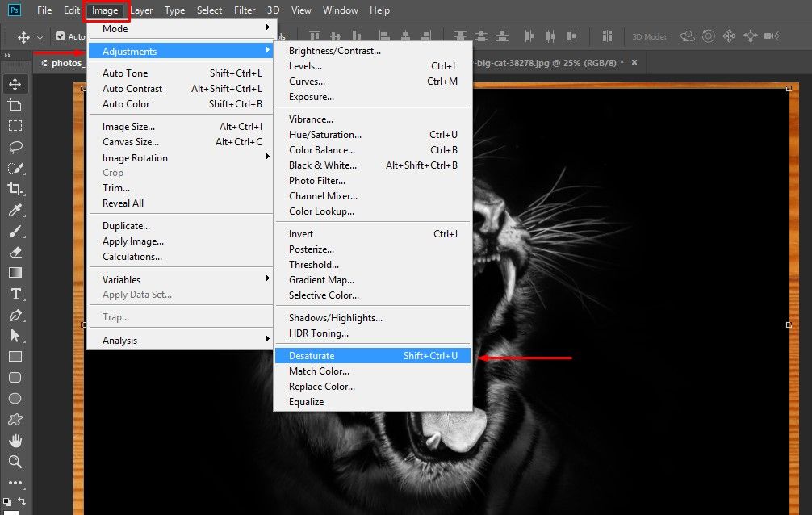Viewport: 812px width, 515px height.
Task: Expand the Image Rotation submenu
Action: (x=181, y=157)
